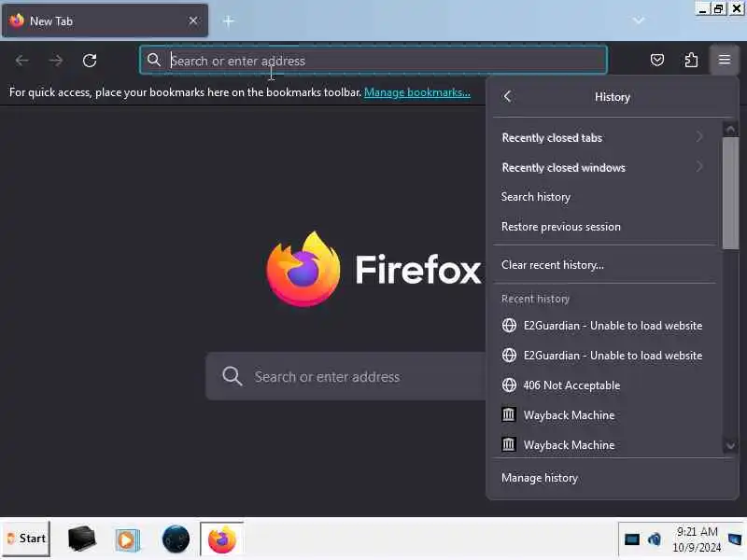
Task: Select the New Tab browser tab
Action: pos(105,21)
